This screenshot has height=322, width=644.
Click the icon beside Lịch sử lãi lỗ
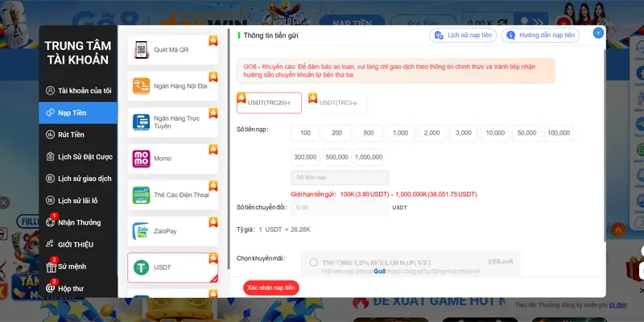point(50,200)
